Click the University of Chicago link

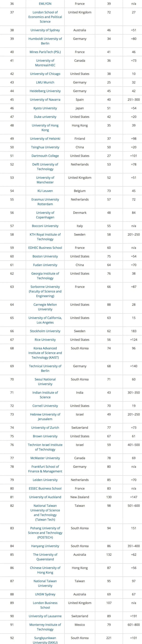45,74
